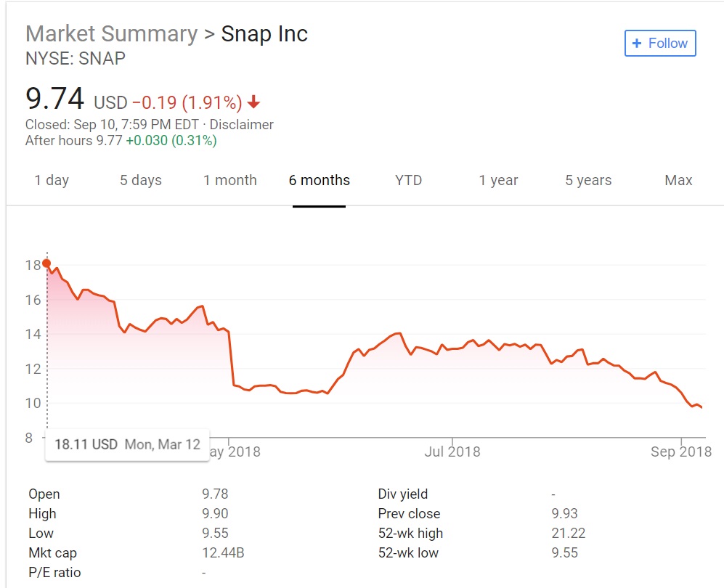Select the 5 years range tab

(588, 181)
